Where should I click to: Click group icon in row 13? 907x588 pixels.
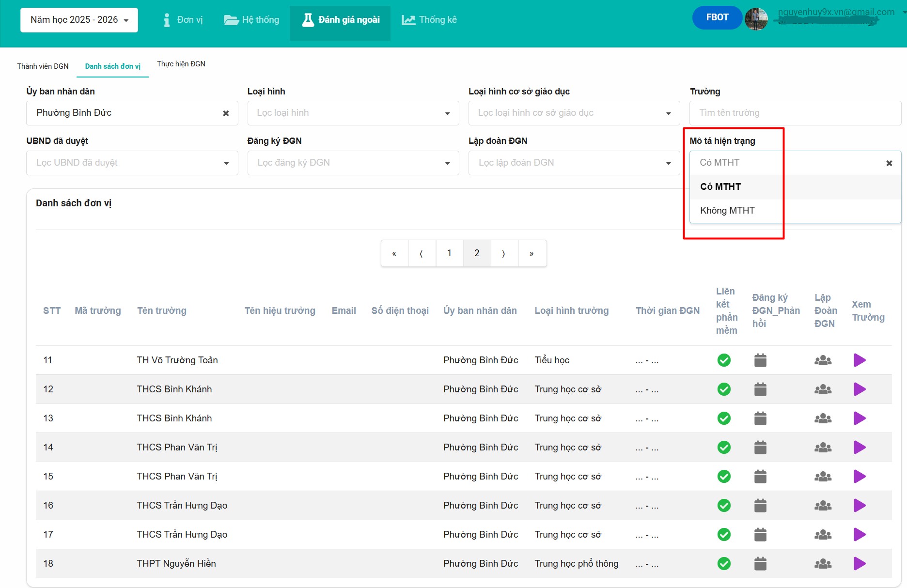[x=823, y=418]
